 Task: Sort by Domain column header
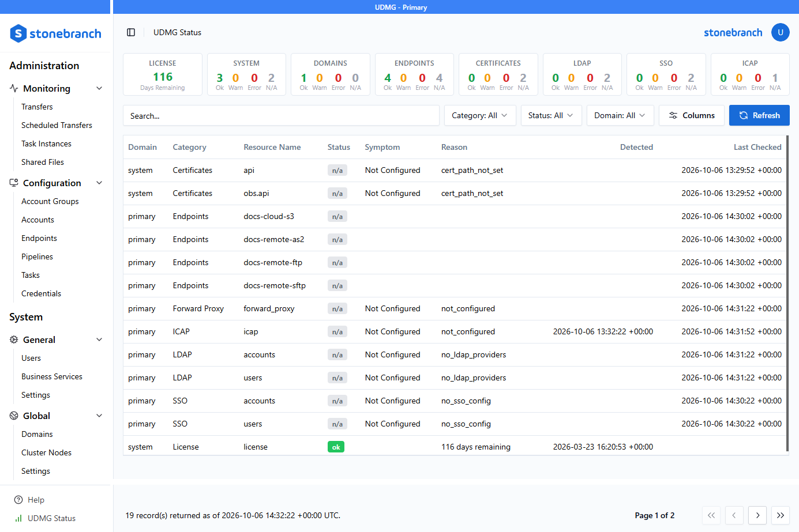click(142, 147)
